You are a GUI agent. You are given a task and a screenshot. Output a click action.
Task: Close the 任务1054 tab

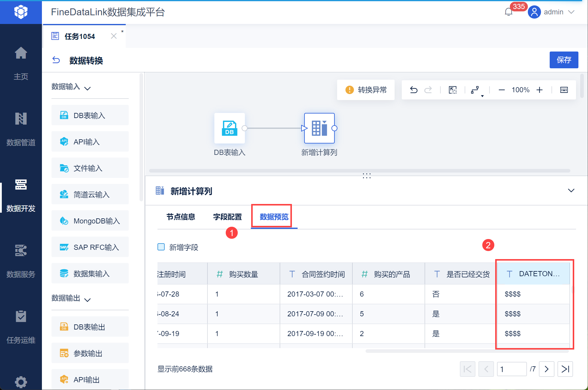click(x=114, y=36)
